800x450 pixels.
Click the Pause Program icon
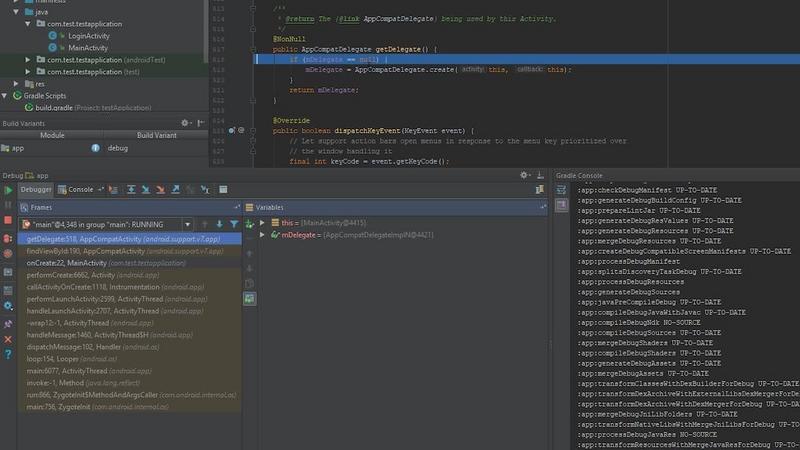pos(8,205)
